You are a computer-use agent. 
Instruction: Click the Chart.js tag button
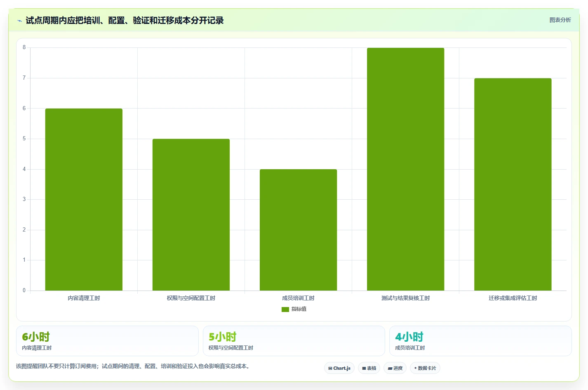click(x=339, y=368)
